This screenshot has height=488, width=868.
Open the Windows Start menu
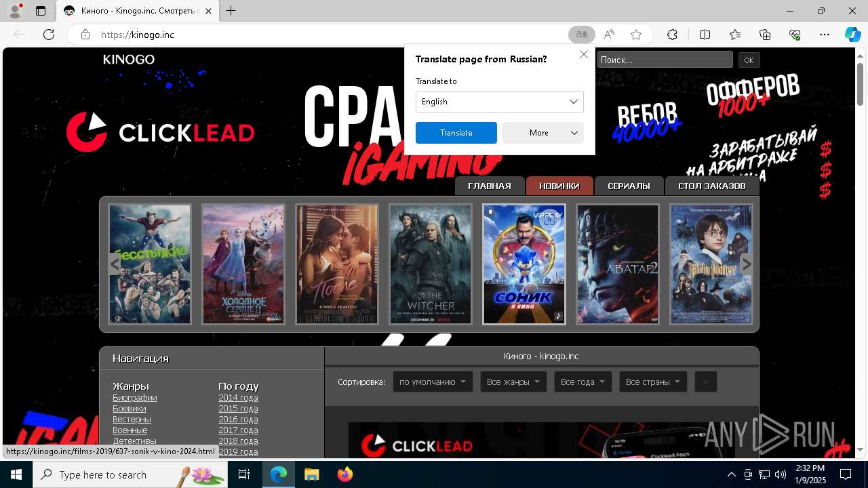click(x=16, y=474)
